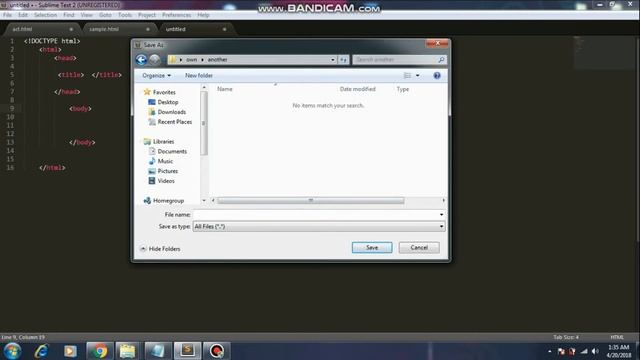The image size is (640, 360).
Task: Click the volume speaker tray icon
Action: [595, 351]
